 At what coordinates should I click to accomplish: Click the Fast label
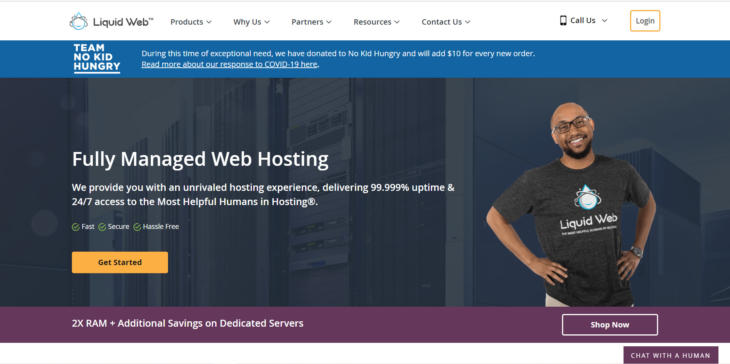pyautogui.click(x=88, y=227)
